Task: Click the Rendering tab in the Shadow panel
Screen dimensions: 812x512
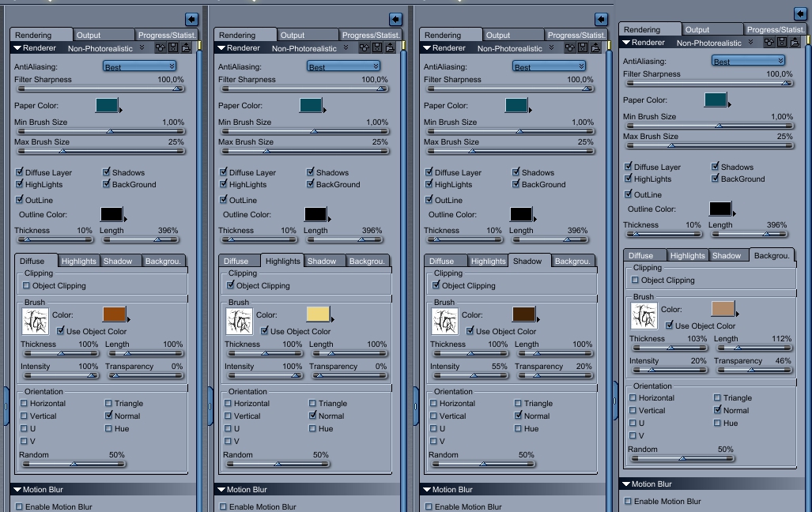Action: click(450, 35)
